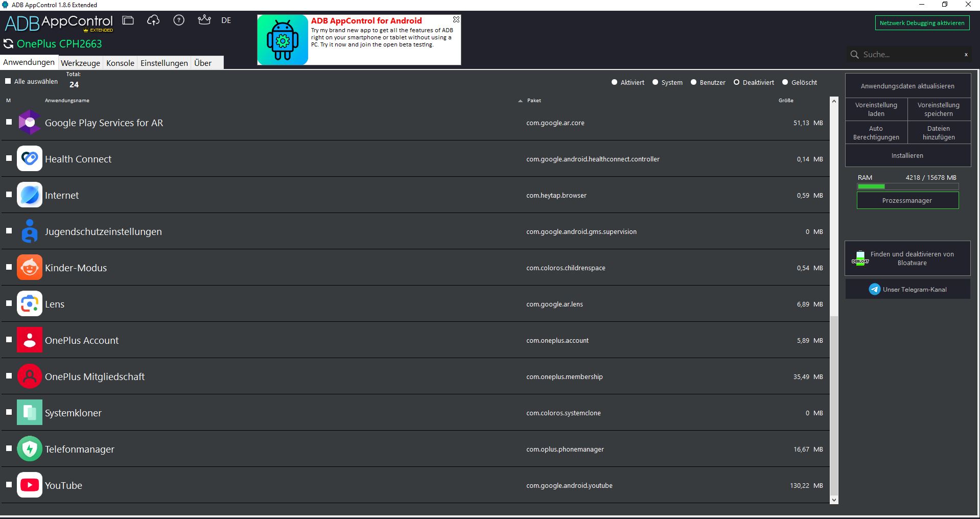This screenshot has height=519, width=980.
Task: Click the Health Connect app icon
Action: [30, 159]
